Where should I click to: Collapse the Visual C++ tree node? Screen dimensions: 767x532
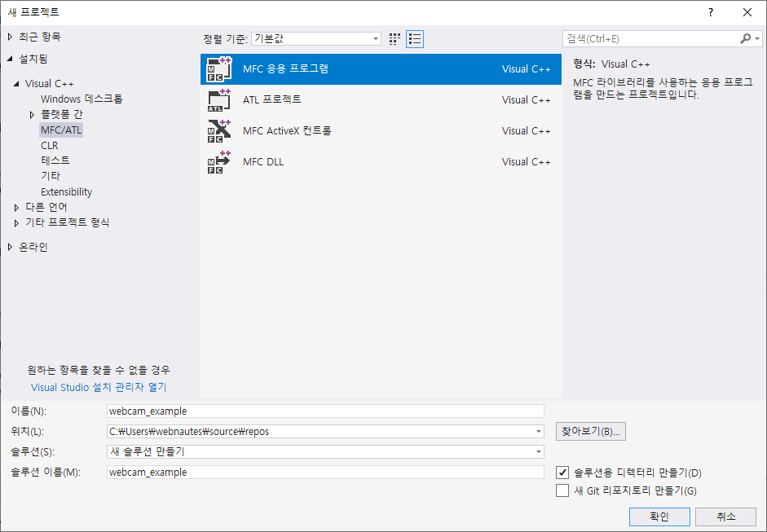pyautogui.click(x=16, y=84)
